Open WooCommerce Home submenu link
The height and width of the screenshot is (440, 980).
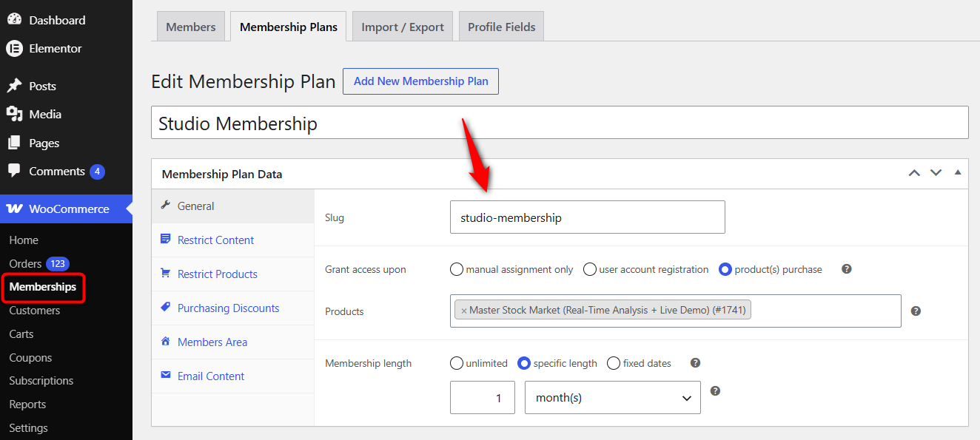24,240
